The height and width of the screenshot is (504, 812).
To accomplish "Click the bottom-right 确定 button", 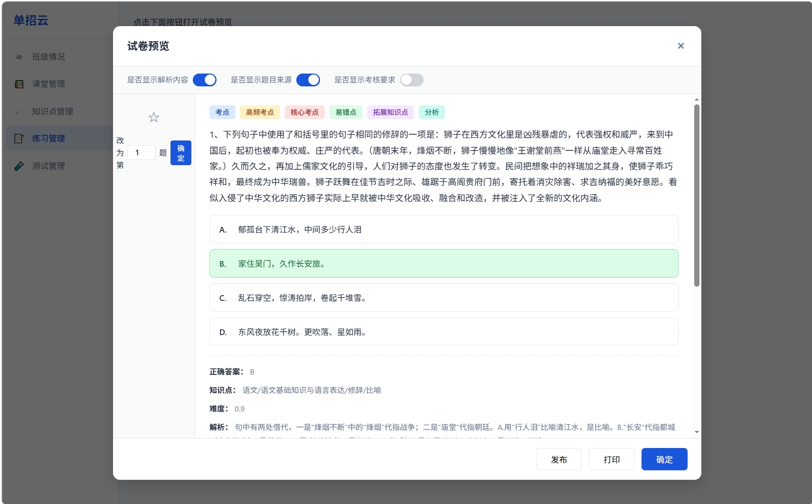I will pyautogui.click(x=664, y=459).
